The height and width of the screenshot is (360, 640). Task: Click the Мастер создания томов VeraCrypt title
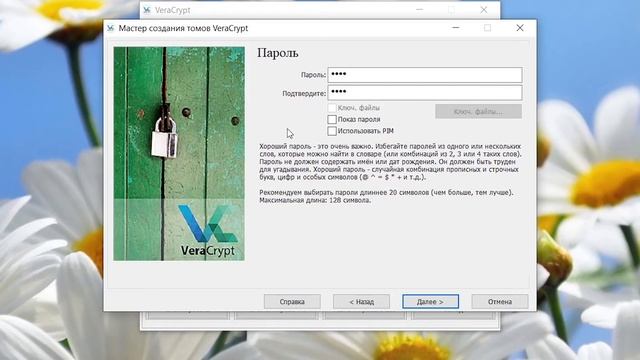click(x=183, y=28)
